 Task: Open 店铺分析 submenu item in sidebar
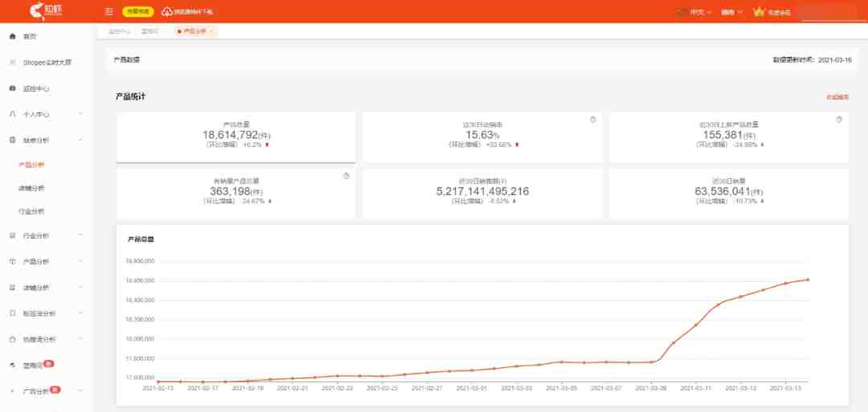31,188
